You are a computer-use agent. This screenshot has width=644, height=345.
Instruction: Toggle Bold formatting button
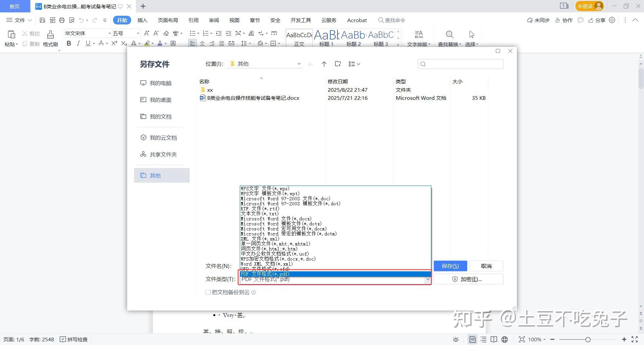point(69,43)
